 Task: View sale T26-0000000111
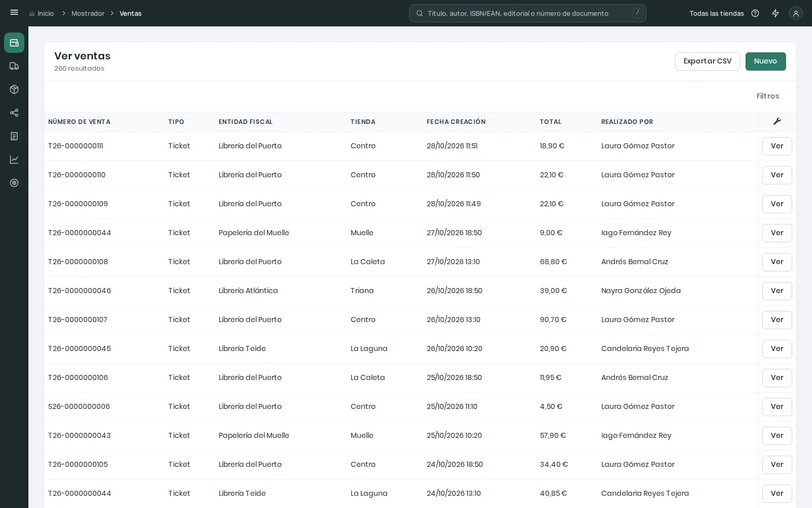coord(777,146)
